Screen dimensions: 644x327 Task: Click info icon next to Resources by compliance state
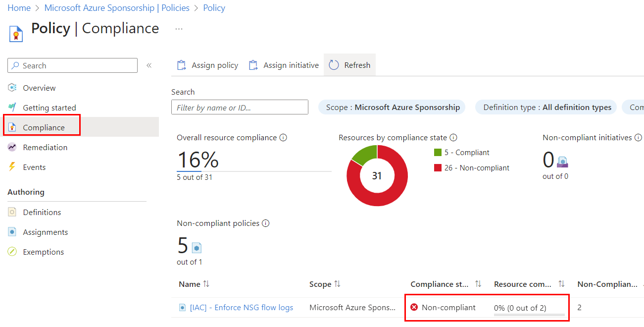pos(453,138)
